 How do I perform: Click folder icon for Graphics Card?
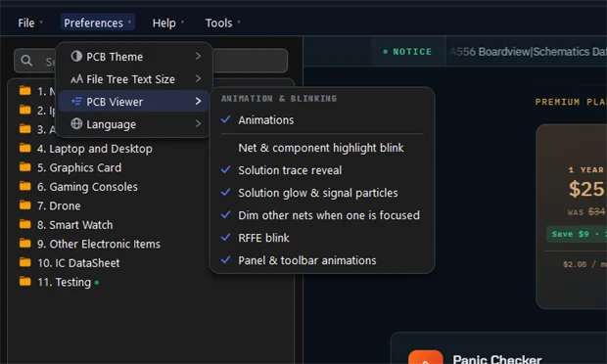25,166
